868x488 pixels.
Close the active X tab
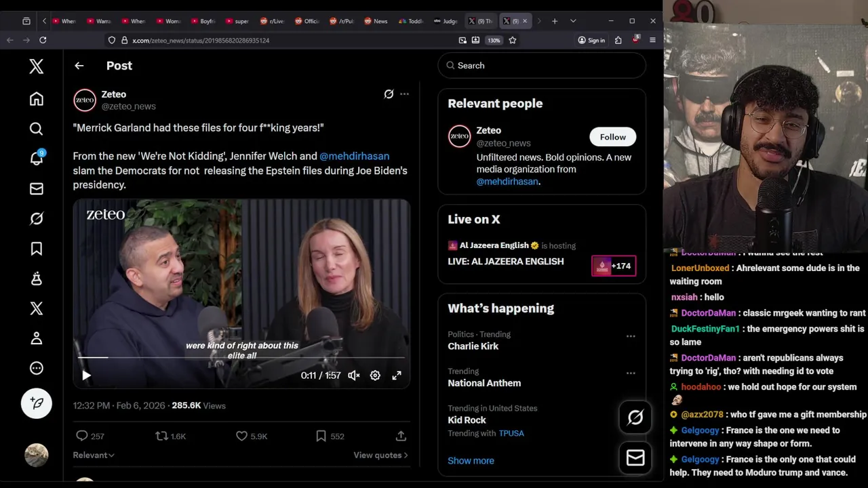524,21
